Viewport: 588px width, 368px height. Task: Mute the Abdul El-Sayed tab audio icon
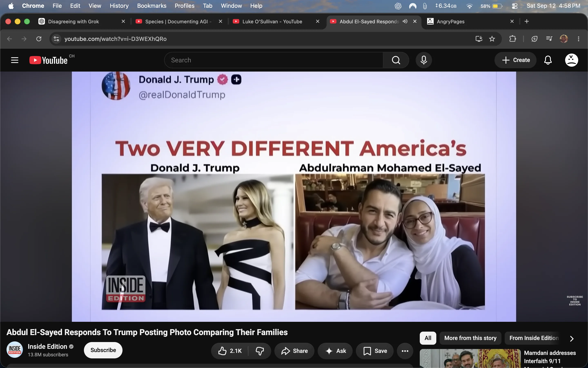[405, 21]
